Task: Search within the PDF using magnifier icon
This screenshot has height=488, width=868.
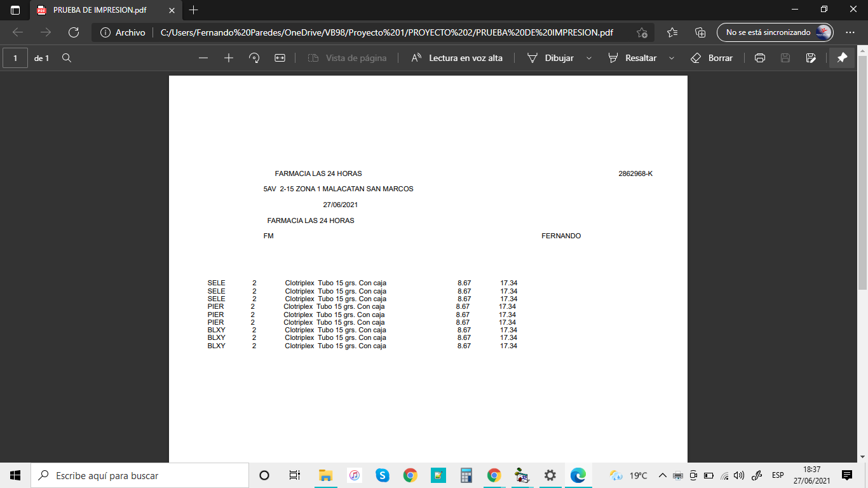Action: [67, 58]
